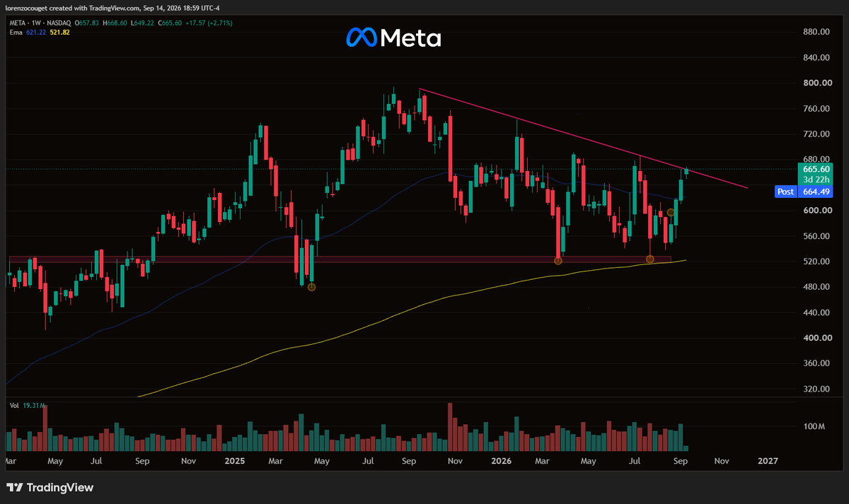Select the high value H668.60
Viewport: 849px width, 504px height.
(x=113, y=23)
